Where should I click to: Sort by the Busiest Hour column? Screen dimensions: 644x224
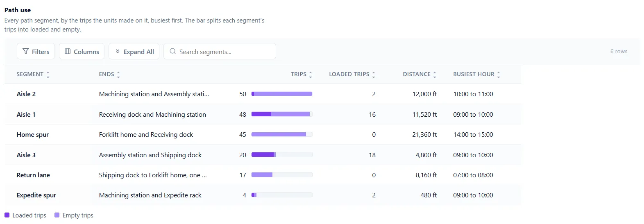point(476,74)
